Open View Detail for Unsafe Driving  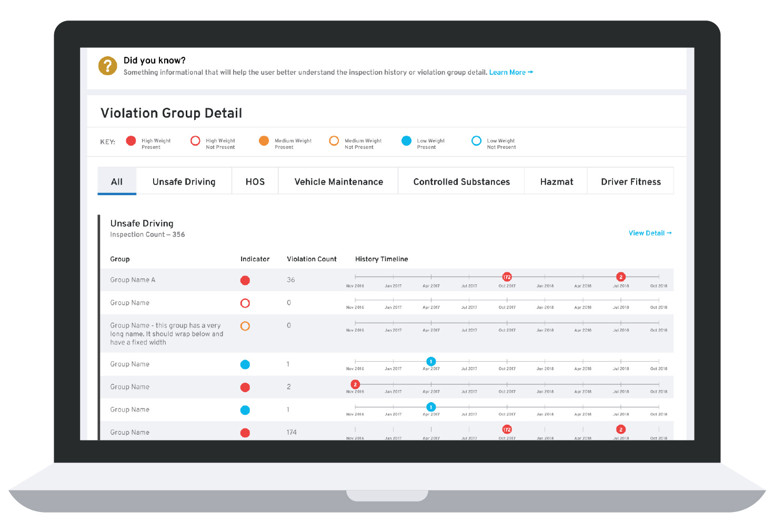click(x=650, y=233)
